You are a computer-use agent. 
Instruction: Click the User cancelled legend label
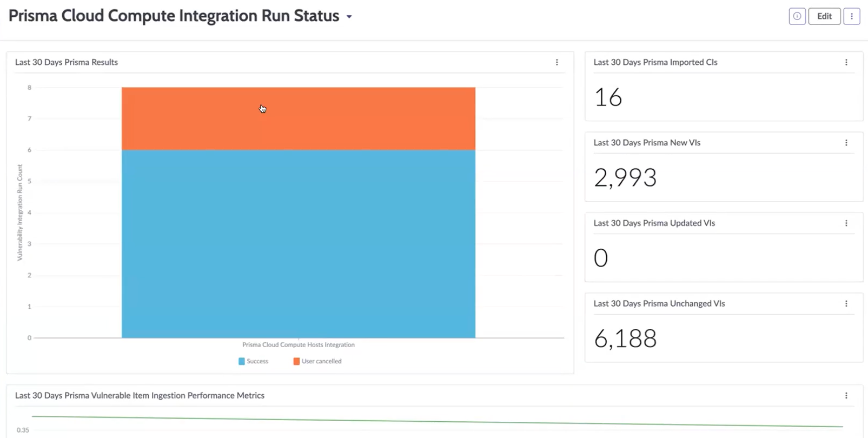321,361
